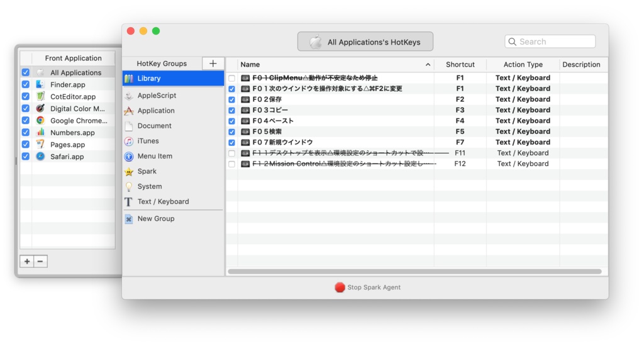The height and width of the screenshot is (346, 644).
Task: Toggle the F04ペースト hotkey checkbox
Action: (x=232, y=121)
